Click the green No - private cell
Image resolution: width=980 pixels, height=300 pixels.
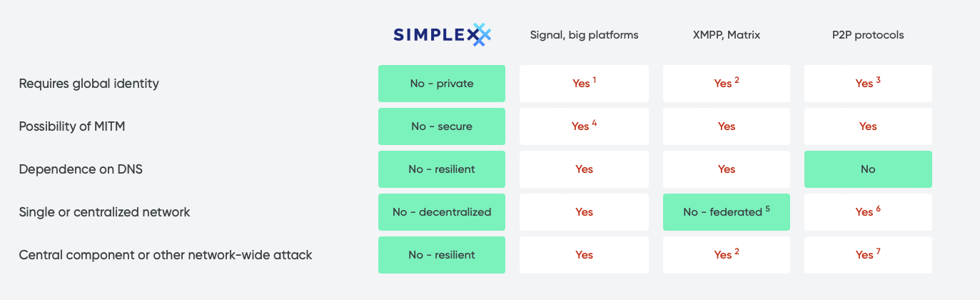(x=442, y=84)
